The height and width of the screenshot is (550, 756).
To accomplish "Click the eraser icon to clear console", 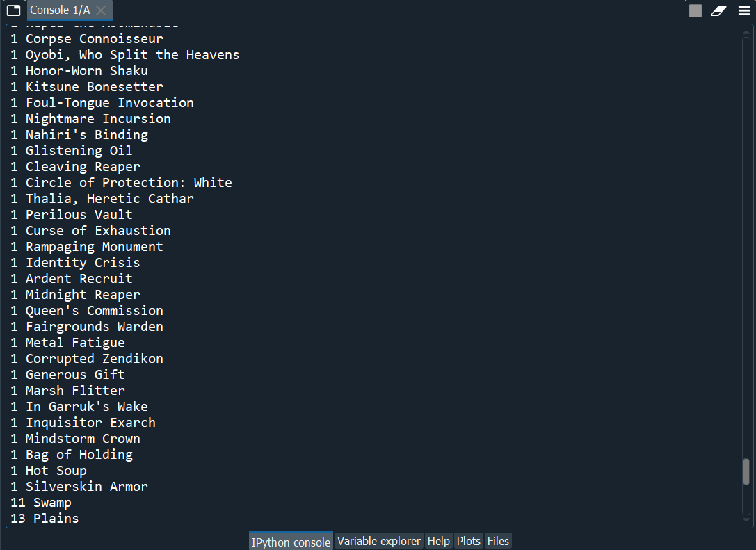I will click(718, 10).
